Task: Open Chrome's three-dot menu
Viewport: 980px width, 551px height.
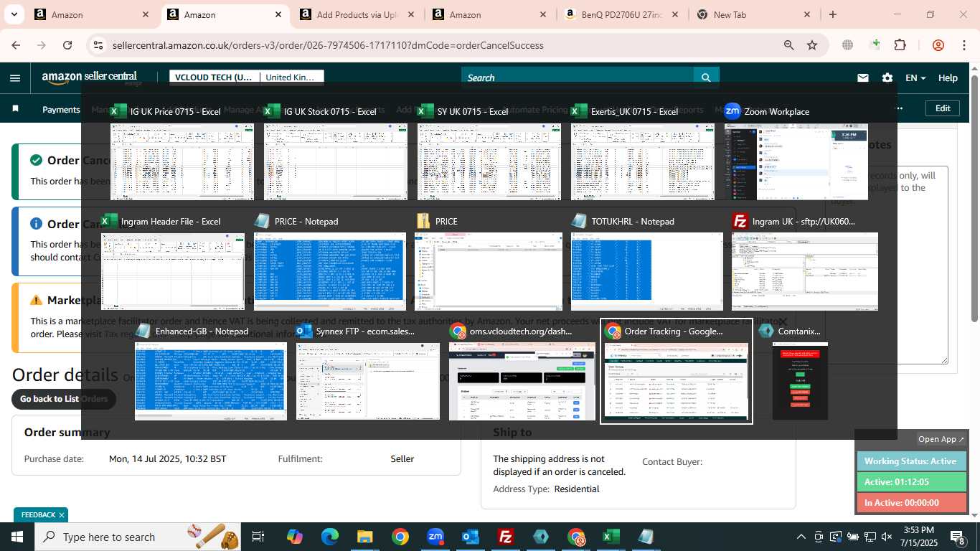Action: pos(964,45)
